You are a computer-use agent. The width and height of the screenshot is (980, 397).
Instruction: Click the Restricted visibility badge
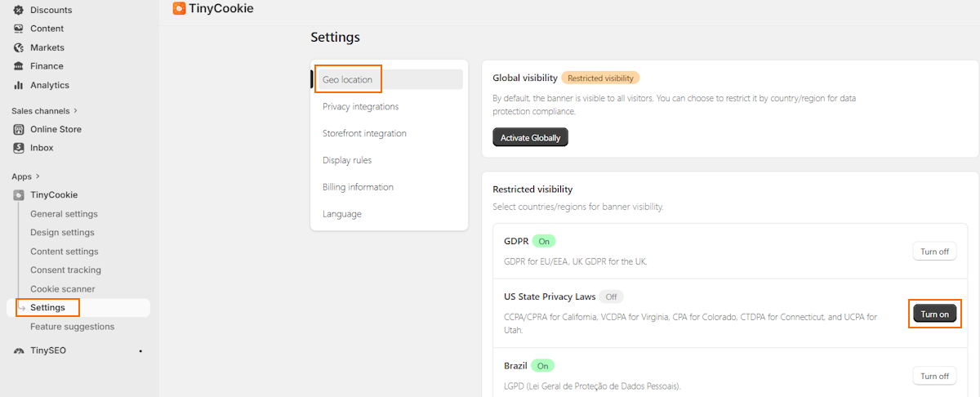pyautogui.click(x=600, y=78)
